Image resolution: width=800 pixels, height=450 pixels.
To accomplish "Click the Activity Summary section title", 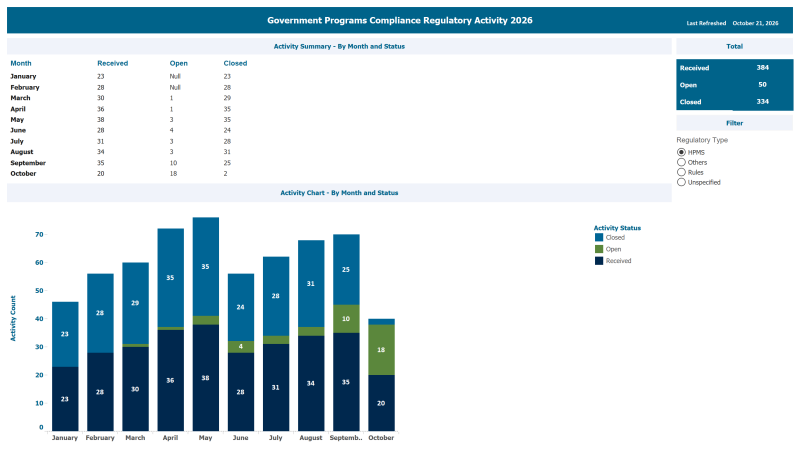I will 339,46.
